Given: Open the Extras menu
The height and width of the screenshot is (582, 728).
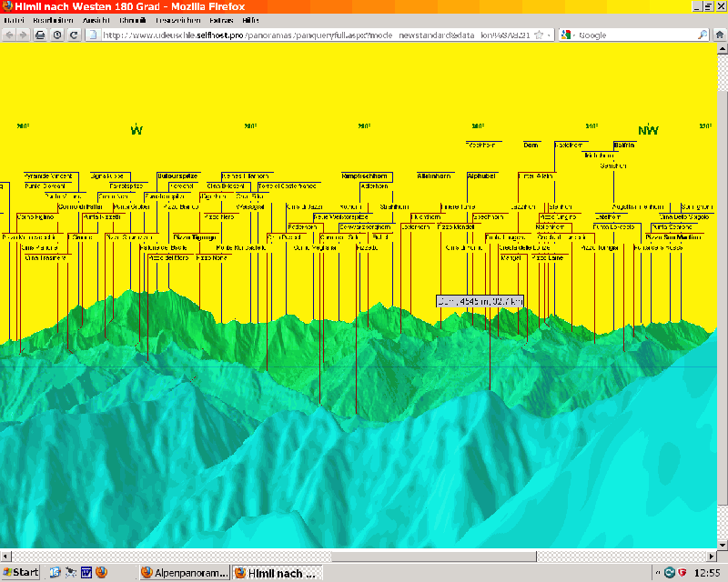Looking at the screenshot, I should pyautogui.click(x=221, y=20).
